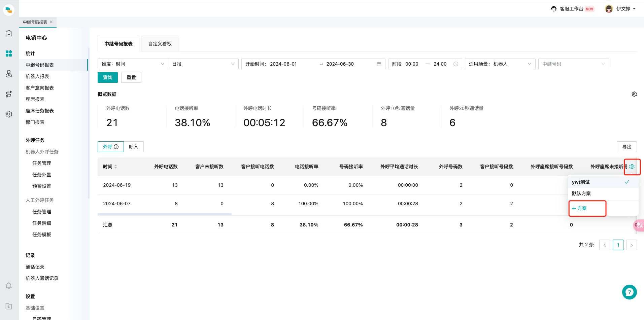
Task: Expand 基础设置 group in sidebar
Action: 35,308
